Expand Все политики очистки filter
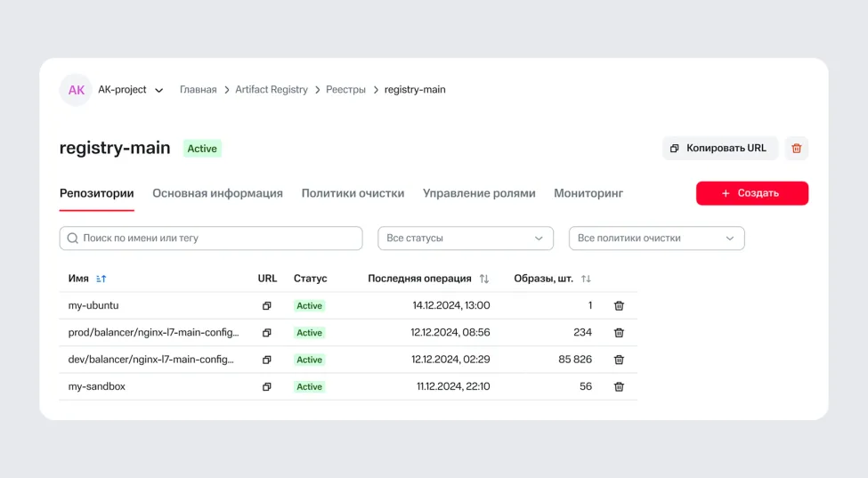 pyautogui.click(x=656, y=239)
